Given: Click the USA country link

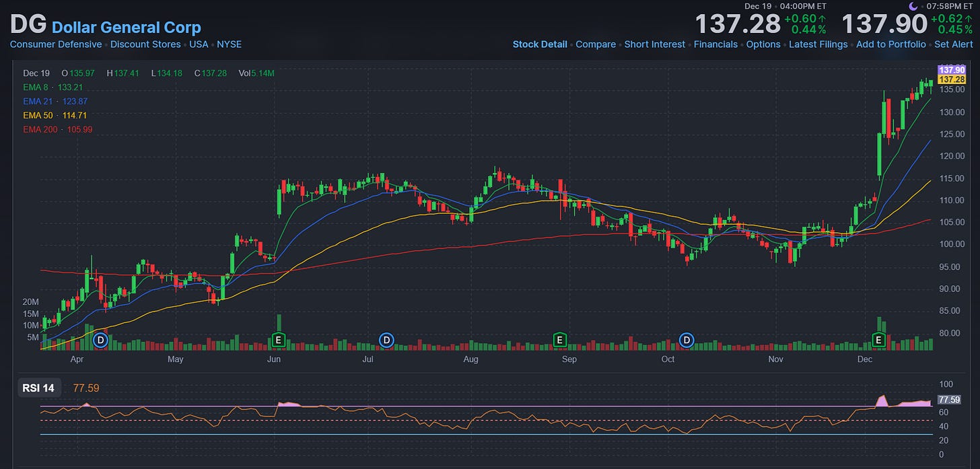Looking at the screenshot, I should [199, 44].
